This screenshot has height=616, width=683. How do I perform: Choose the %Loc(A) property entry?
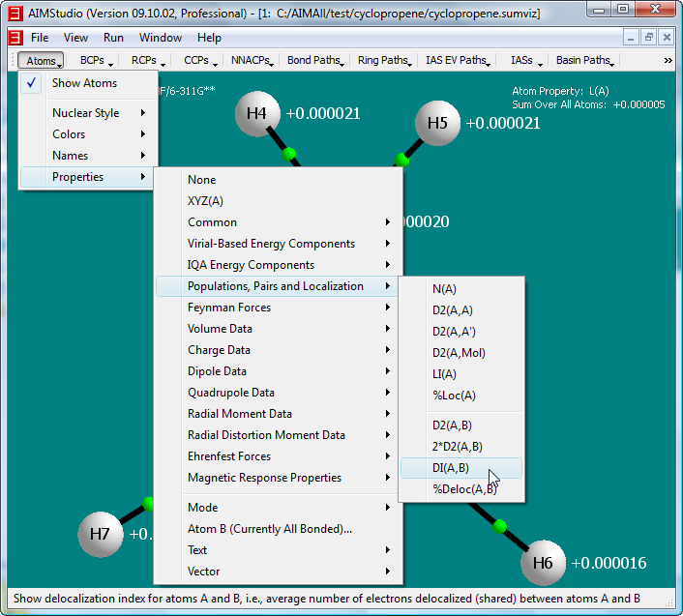[454, 396]
